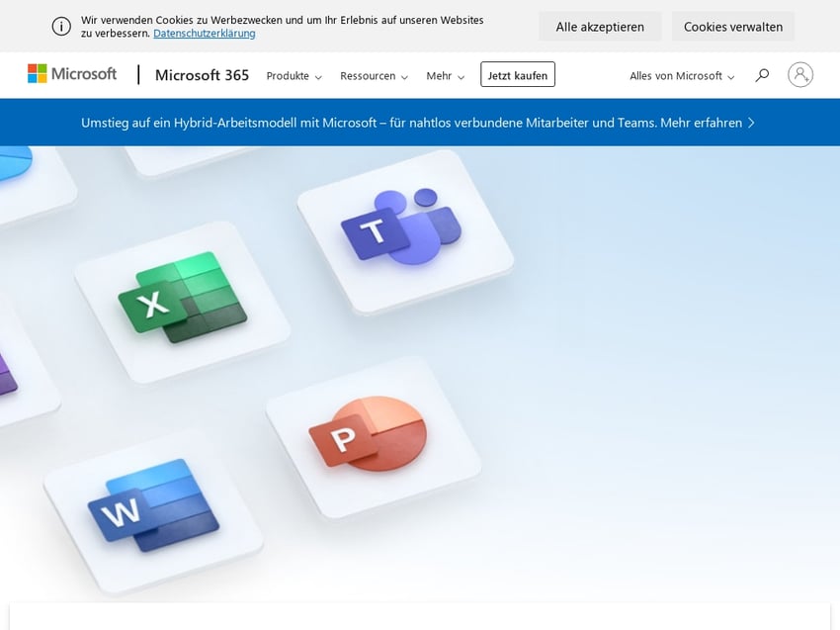
Task: Expand Alles von Microsoft menu
Action: click(x=682, y=76)
